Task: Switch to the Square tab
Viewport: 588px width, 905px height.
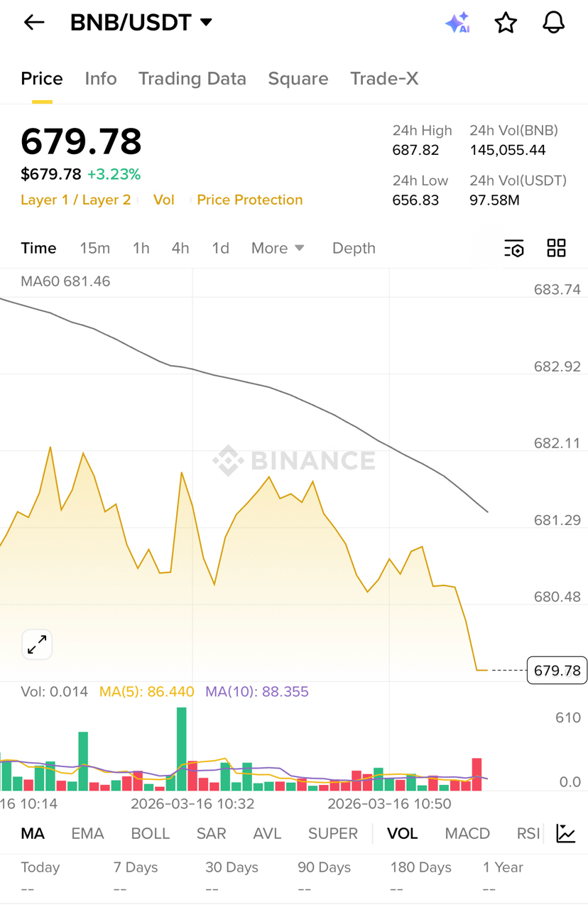Action: click(298, 79)
